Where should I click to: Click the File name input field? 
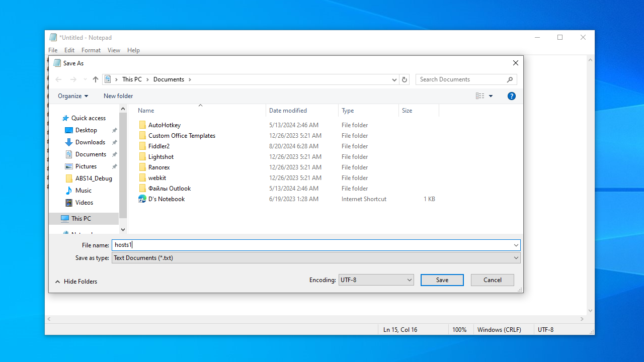(x=312, y=245)
